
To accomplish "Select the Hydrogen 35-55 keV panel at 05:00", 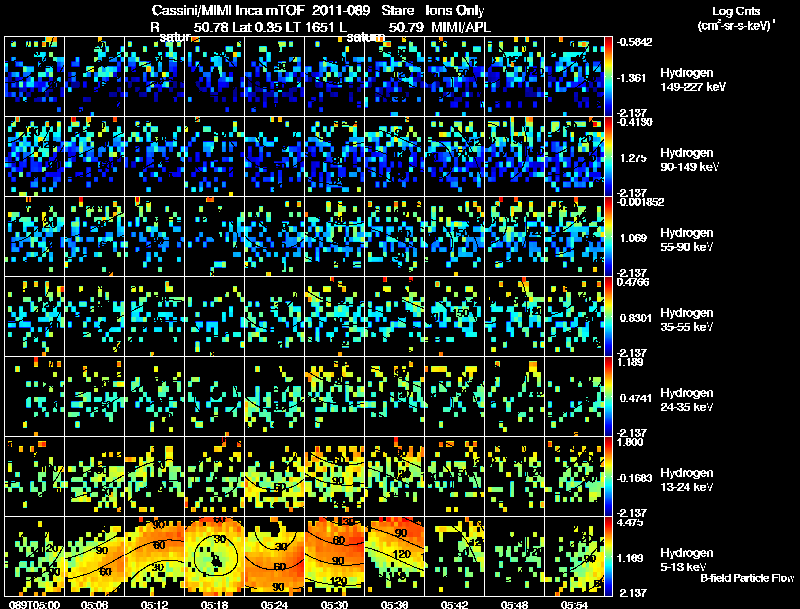I will coord(35,316).
